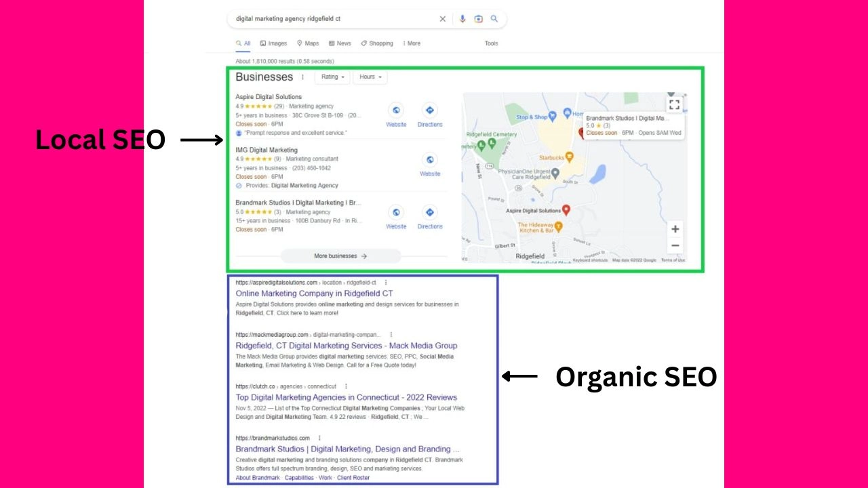The width and height of the screenshot is (868, 488).
Task: Open Website icon for IMG Digital Marketing
Action: (429, 160)
